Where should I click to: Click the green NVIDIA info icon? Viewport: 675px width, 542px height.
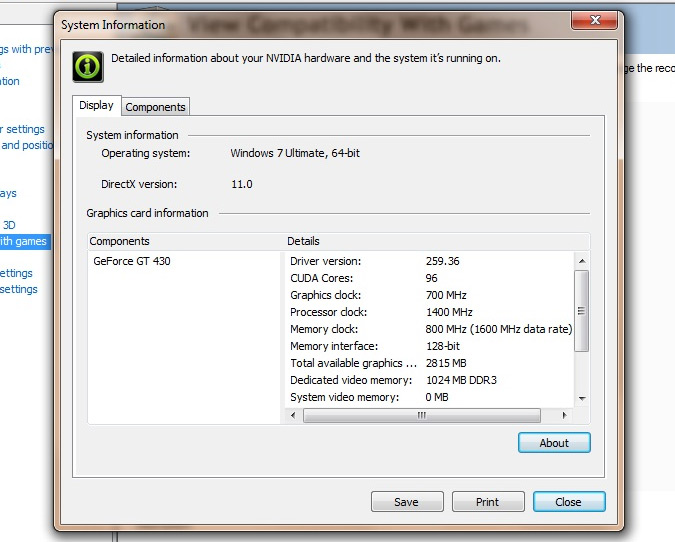tap(88, 66)
